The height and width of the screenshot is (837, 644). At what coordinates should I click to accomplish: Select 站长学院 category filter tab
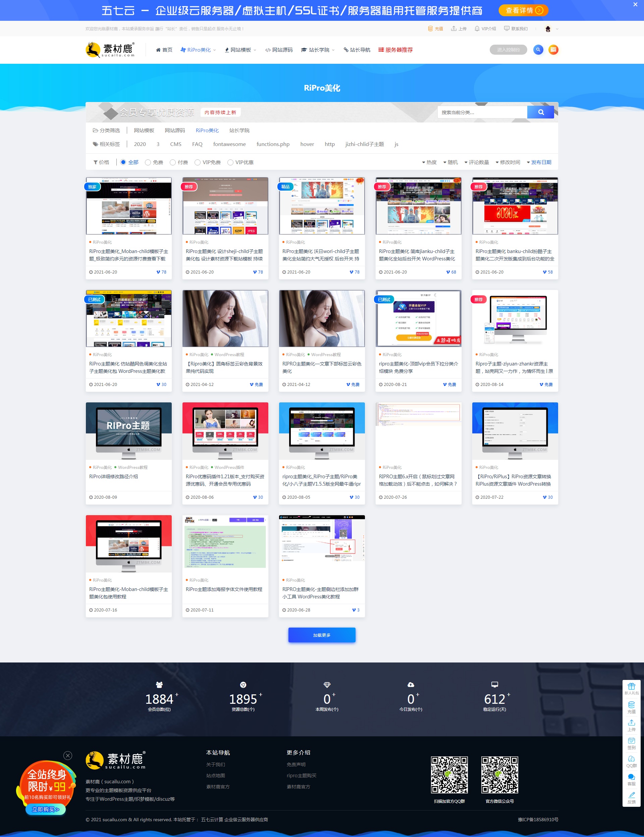click(239, 130)
